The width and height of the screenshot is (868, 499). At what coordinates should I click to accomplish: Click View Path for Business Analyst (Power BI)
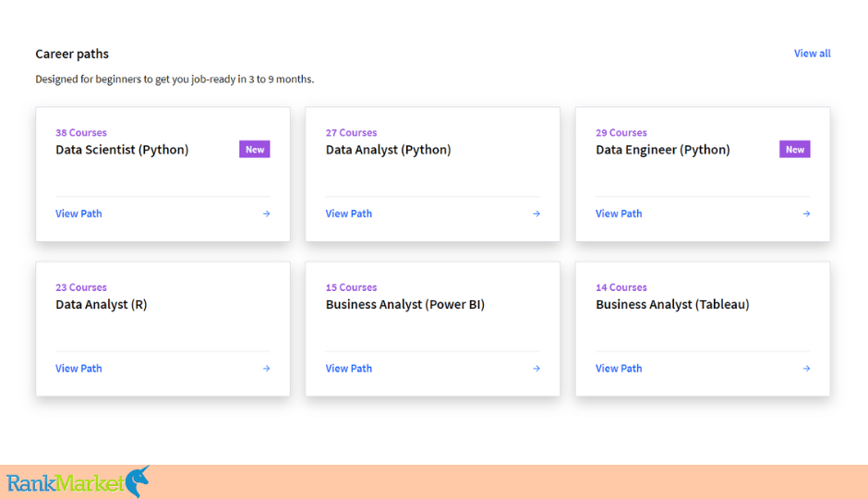(x=349, y=369)
